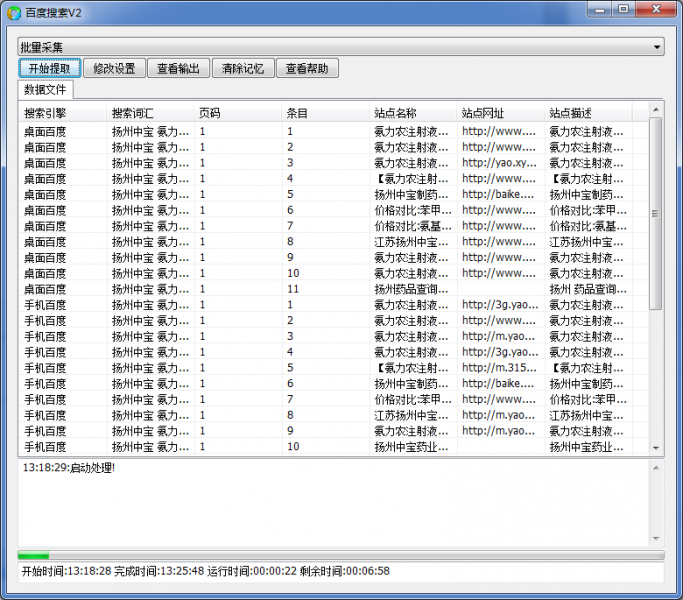
Task: Click http://m.315... URL in 手机百度 row 5
Action: [x=499, y=368]
